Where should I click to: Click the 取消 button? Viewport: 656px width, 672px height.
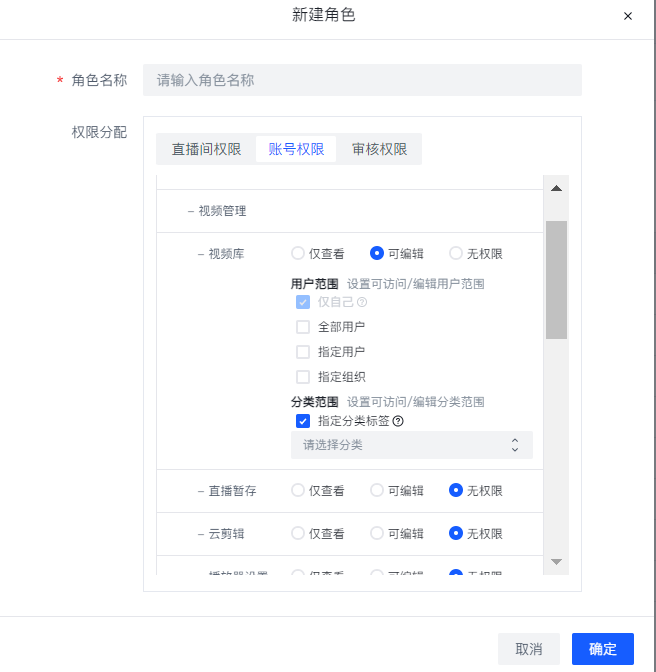(x=529, y=649)
